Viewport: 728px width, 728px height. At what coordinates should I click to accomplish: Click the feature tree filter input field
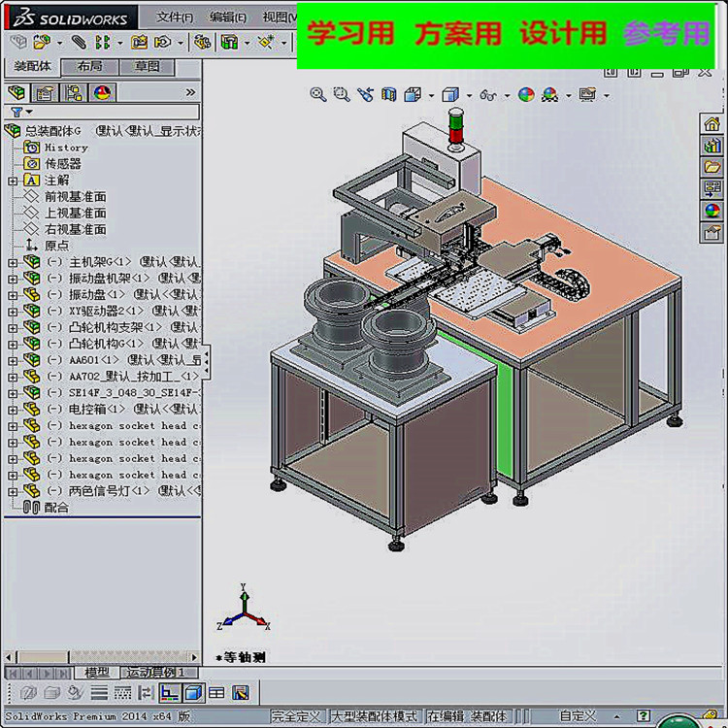(116, 112)
